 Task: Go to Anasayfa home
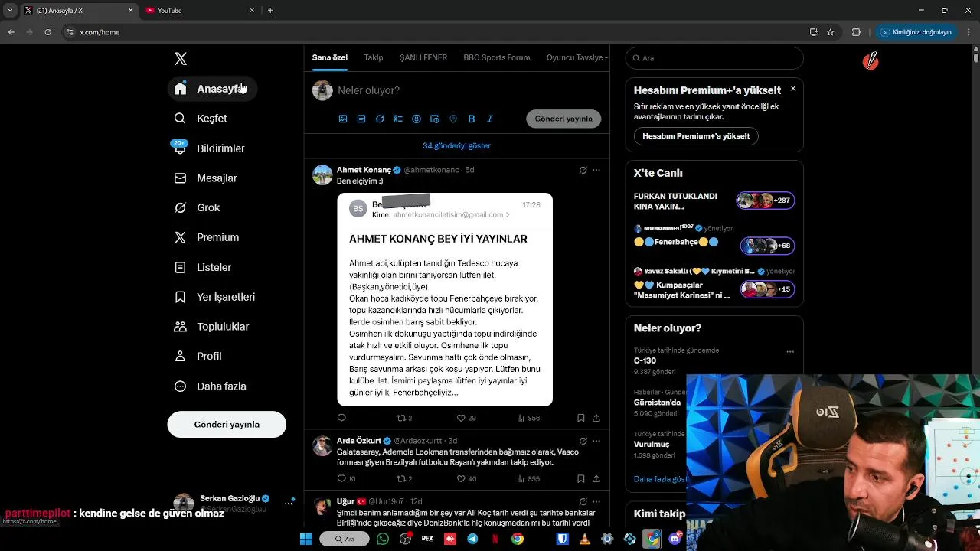(x=212, y=89)
